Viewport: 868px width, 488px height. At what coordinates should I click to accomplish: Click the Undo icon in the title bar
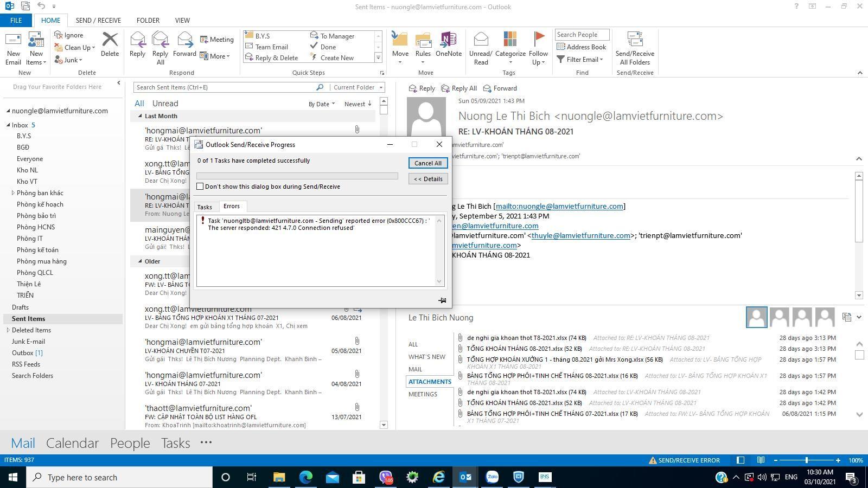coord(41,7)
